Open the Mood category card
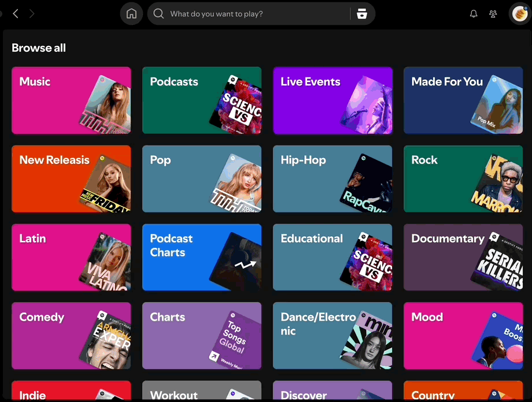The width and height of the screenshot is (532, 402). pos(463,336)
